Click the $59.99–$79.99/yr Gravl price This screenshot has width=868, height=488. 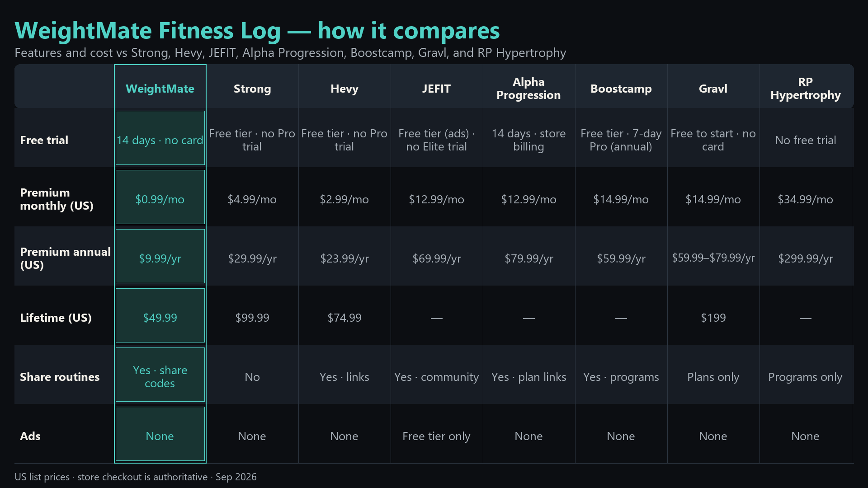coord(713,258)
